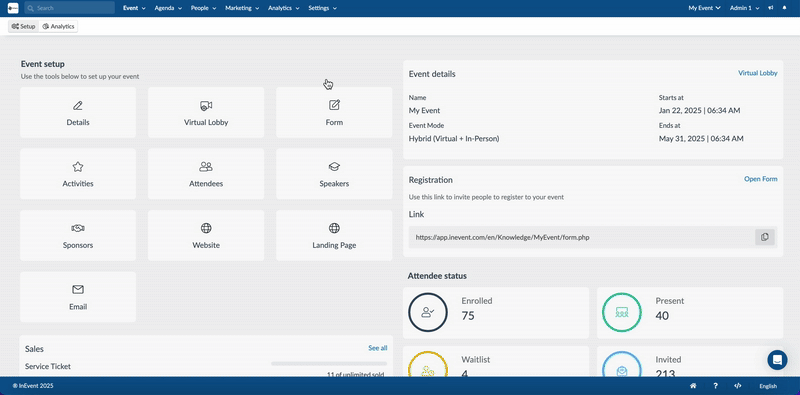Open the Website globe tile
The width and height of the screenshot is (800, 395).
(206, 235)
